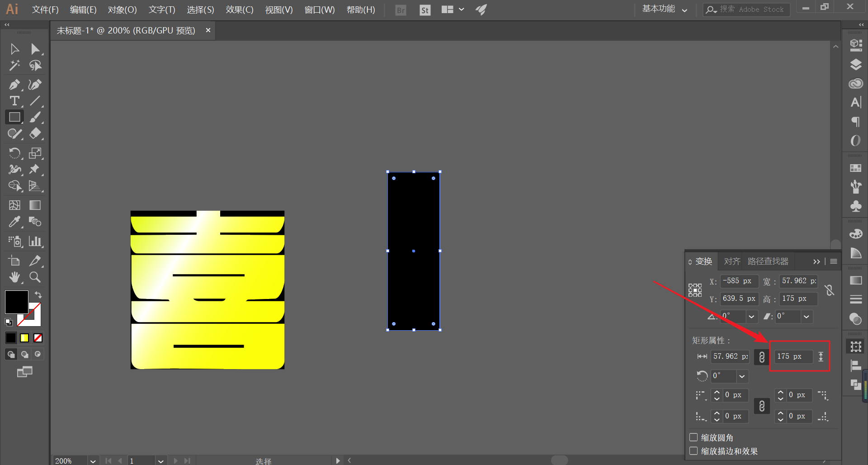This screenshot has height=465, width=868.
Task: Select the Magic Wand tool
Action: coord(14,66)
